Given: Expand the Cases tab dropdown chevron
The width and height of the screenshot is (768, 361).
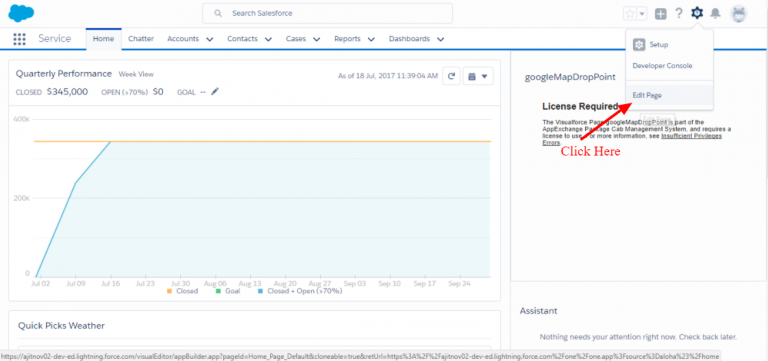Looking at the screenshot, I should coord(316,39).
